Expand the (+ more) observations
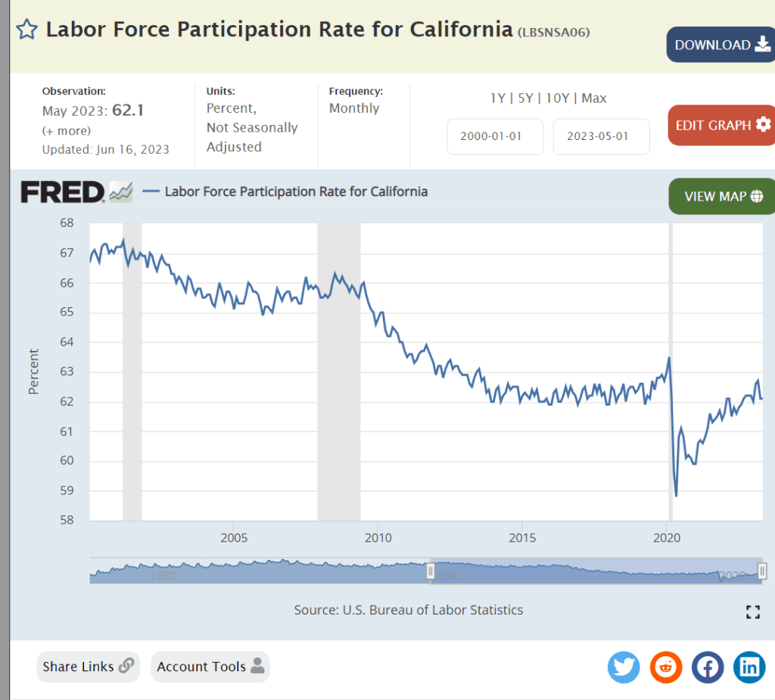The height and width of the screenshot is (700, 775). (x=66, y=131)
